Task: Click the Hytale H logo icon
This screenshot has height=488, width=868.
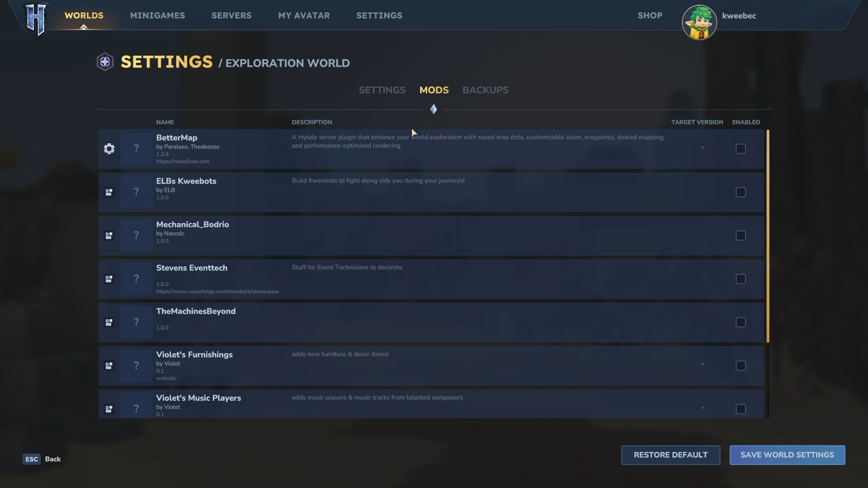Action: (36, 19)
